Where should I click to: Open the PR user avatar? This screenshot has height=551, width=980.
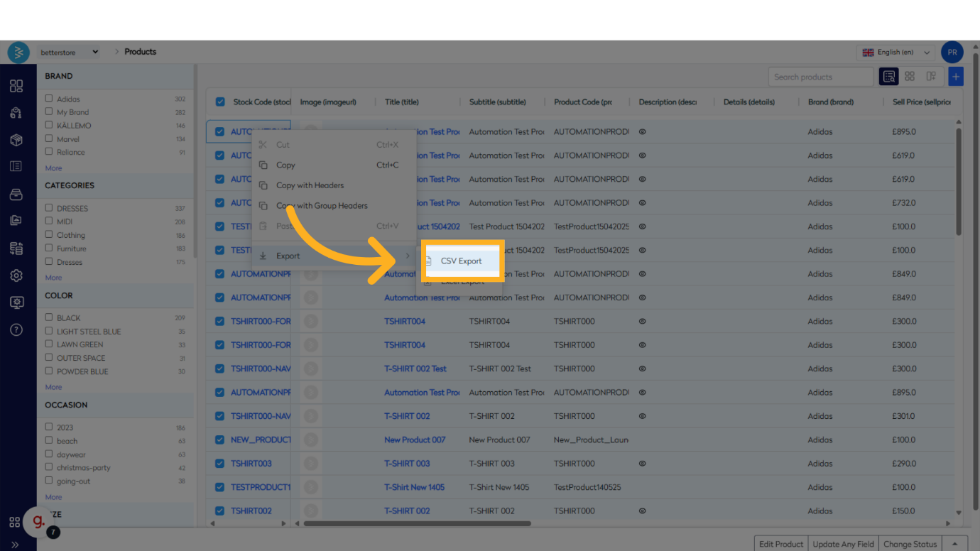tap(952, 52)
